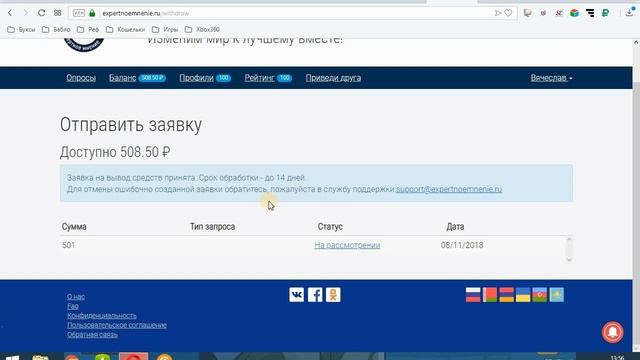Click the 08/11/2018 date cell

pyautogui.click(x=462, y=245)
